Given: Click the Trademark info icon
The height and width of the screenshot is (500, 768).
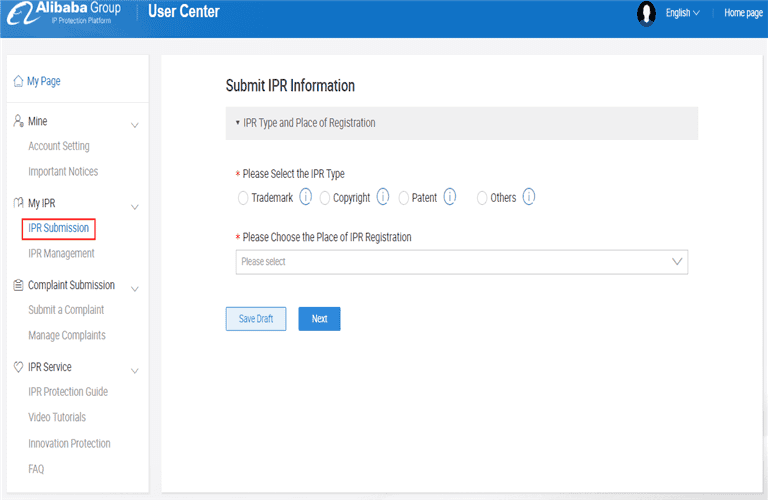Looking at the screenshot, I should [306, 197].
